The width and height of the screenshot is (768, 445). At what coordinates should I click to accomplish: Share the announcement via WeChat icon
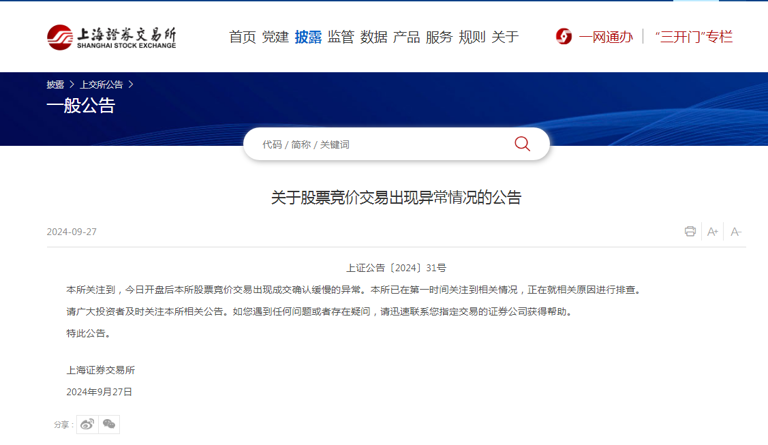[109, 424]
